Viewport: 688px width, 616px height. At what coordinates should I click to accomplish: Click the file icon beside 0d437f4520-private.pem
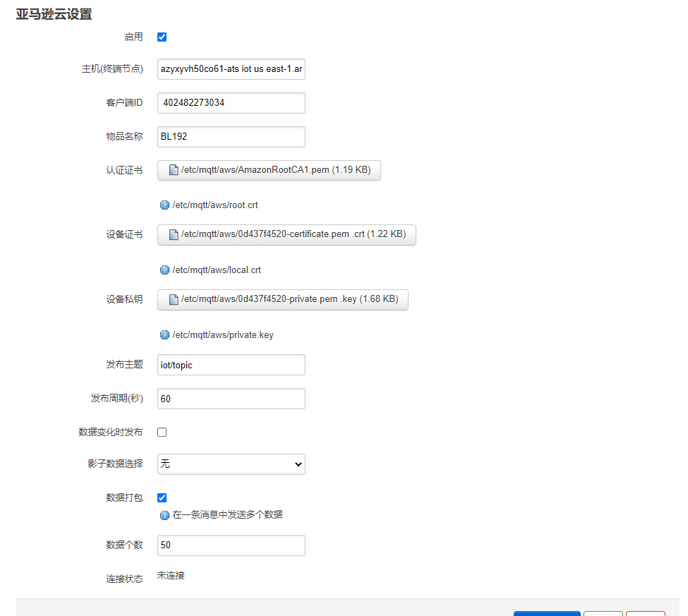point(174,299)
